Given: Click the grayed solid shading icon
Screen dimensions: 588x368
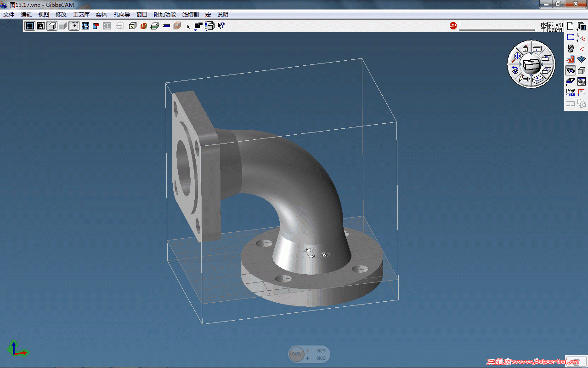Looking at the screenshot, I should click(x=63, y=26).
